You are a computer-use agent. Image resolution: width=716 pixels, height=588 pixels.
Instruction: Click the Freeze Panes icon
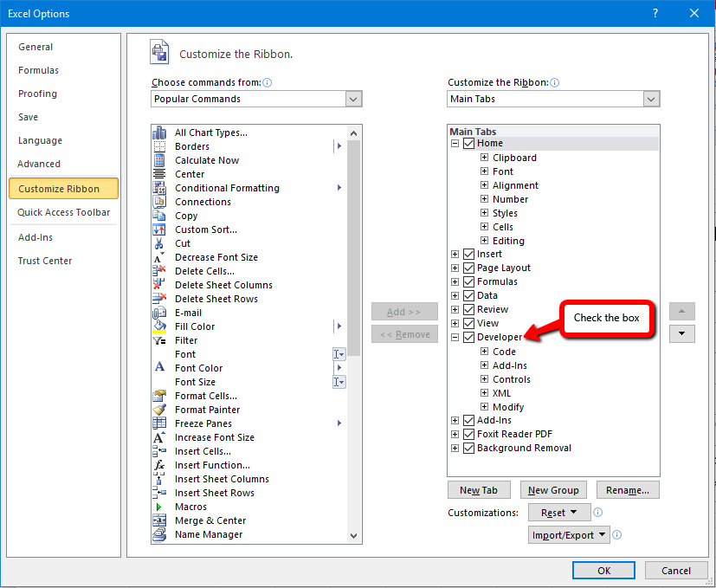159,423
